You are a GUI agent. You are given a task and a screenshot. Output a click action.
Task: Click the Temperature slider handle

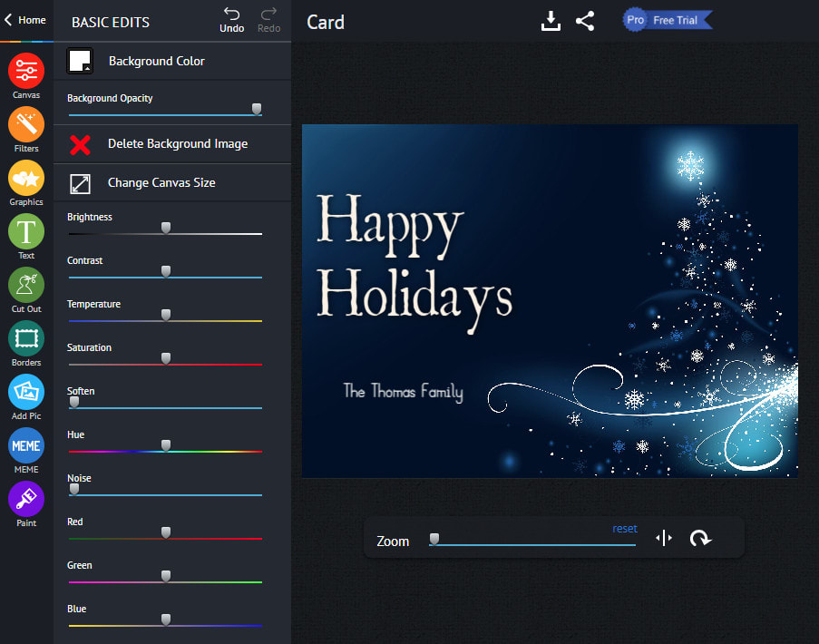166,315
